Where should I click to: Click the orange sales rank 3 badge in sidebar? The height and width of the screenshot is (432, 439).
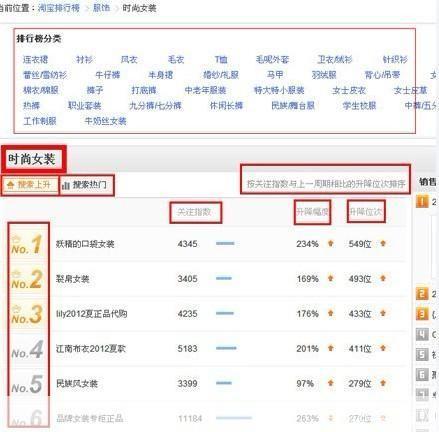click(422, 314)
